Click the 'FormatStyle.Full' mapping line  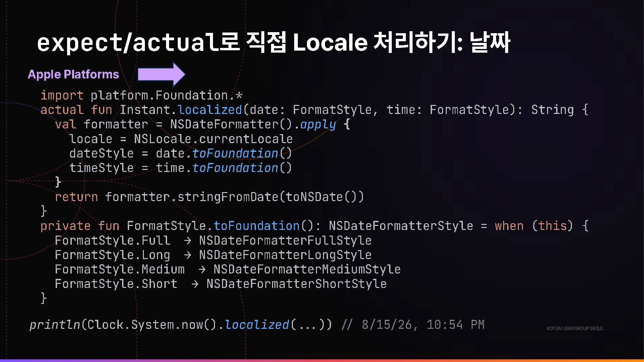(213, 240)
